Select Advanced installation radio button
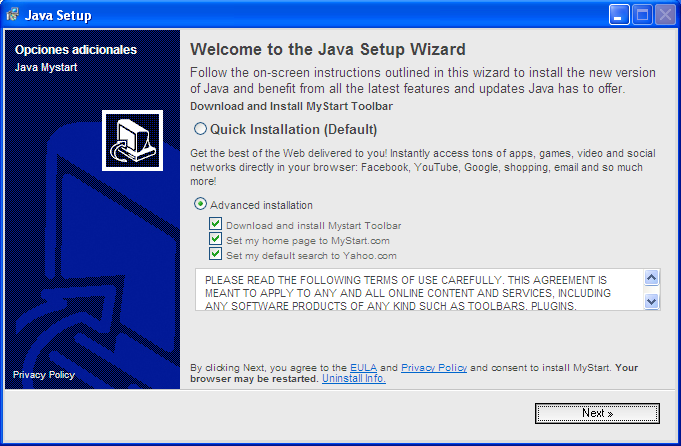This screenshot has height=446, width=681. coord(200,204)
